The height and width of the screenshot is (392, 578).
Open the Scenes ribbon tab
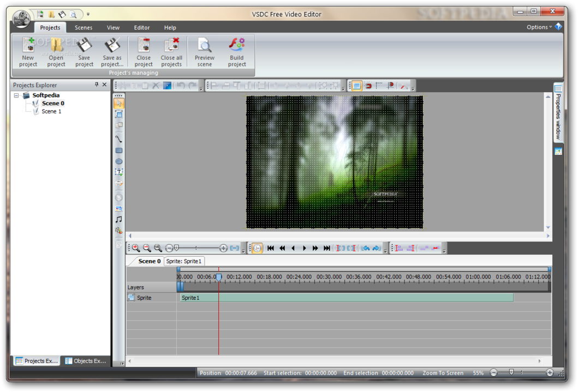click(x=84, y=28)
